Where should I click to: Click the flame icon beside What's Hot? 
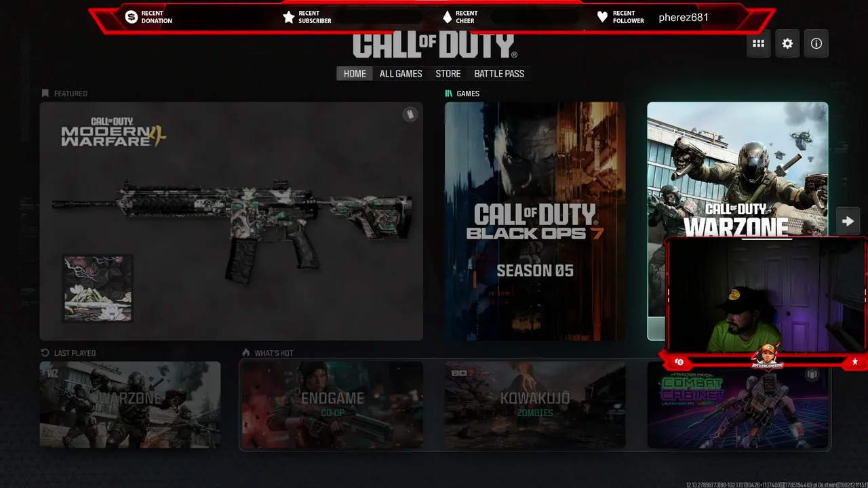click(246, 353)
